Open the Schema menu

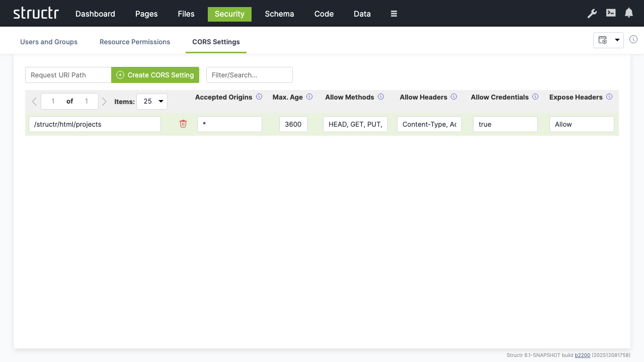point(279,14)
